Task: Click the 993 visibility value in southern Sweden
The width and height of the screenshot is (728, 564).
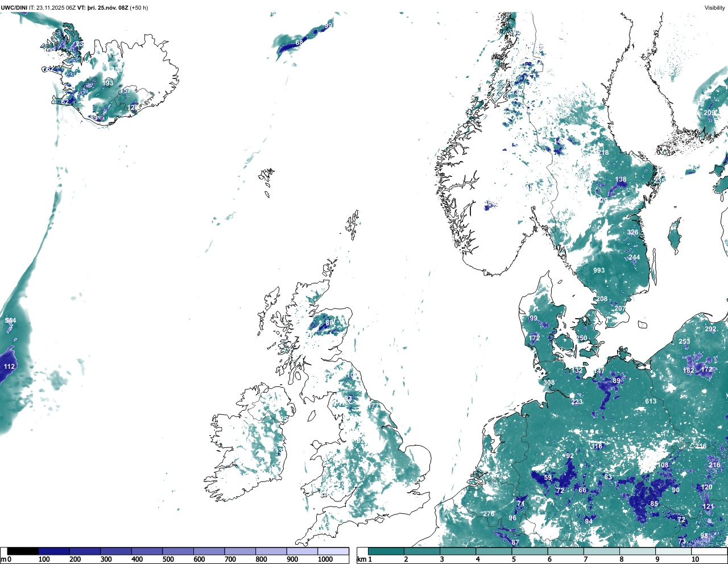Action: (599, 270)
